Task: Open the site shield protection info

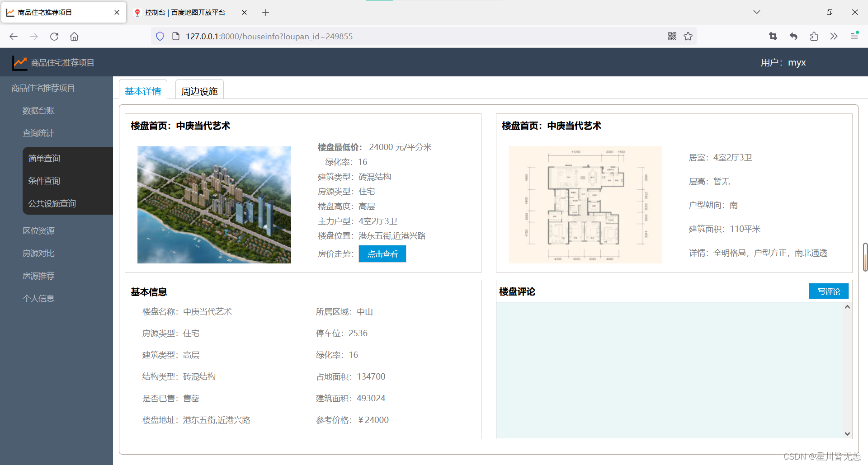Action: [x=160, y=36]
